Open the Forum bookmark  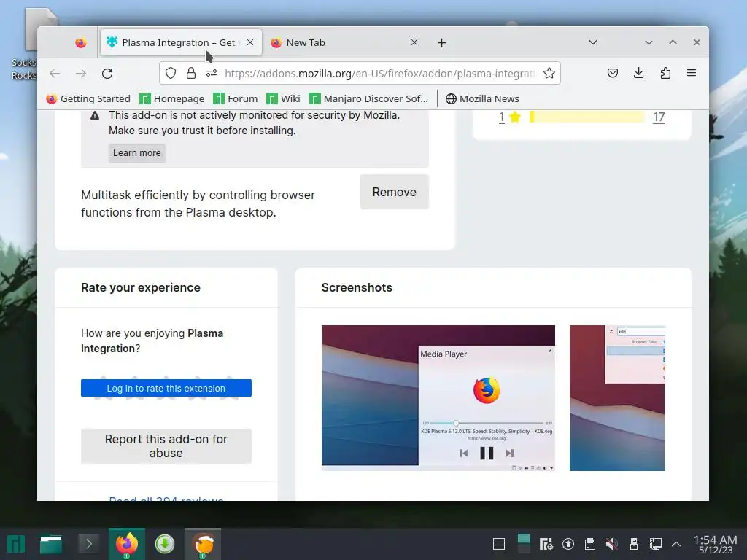coord(236,98)
